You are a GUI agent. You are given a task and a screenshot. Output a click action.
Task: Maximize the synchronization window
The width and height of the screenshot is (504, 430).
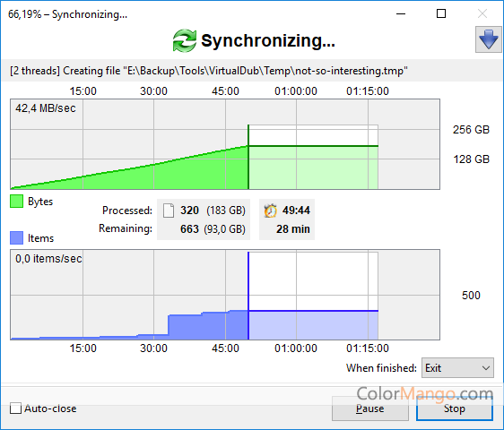(x=441, y=13)
